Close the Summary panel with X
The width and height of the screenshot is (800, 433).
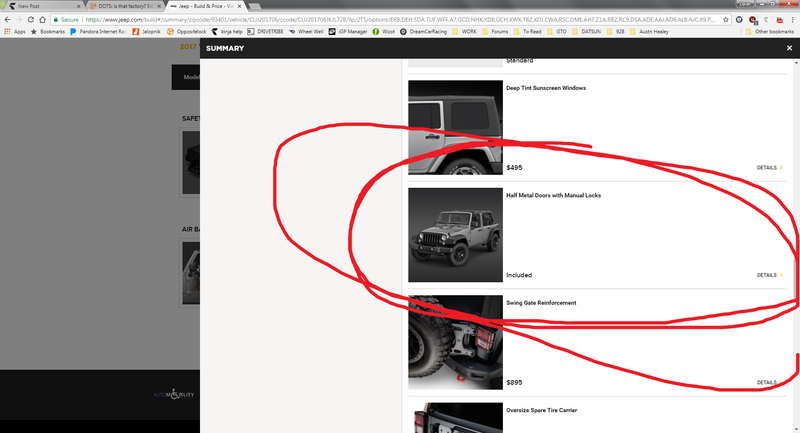tap(789, 48)
